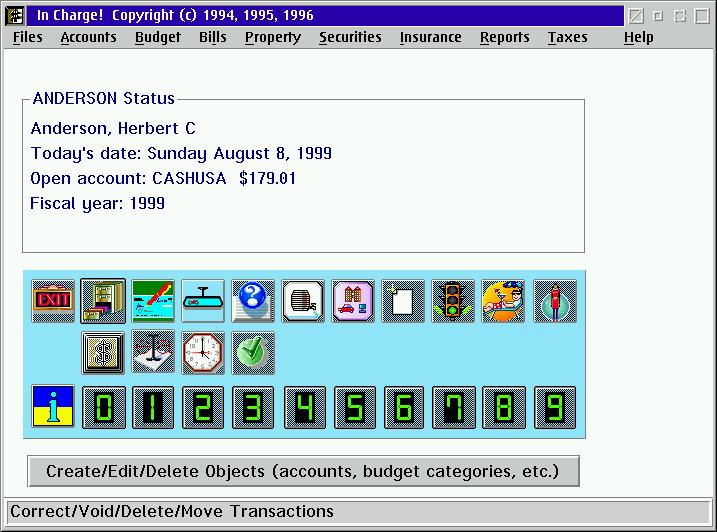717x532 pixels.
Task: Click the octagonal clock icon
Action: [203, 353]
